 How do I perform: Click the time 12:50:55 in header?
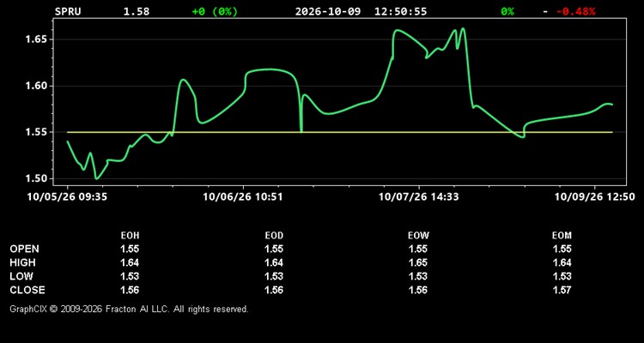(400, 11)
